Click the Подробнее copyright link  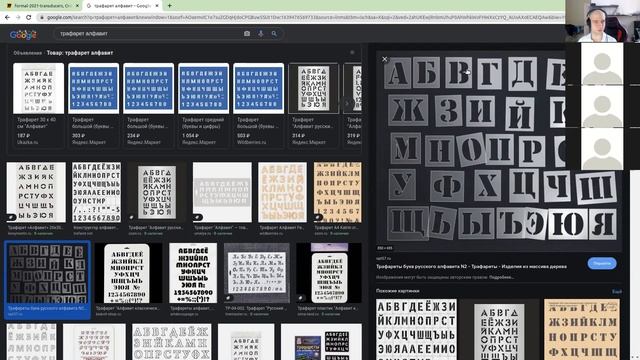[501, 278]
